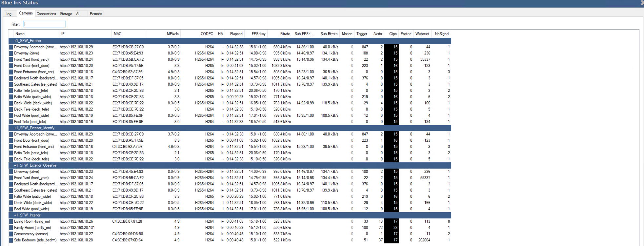Click IP address http://192.168.10.26

pyautogui.click(x=76, y=221)
